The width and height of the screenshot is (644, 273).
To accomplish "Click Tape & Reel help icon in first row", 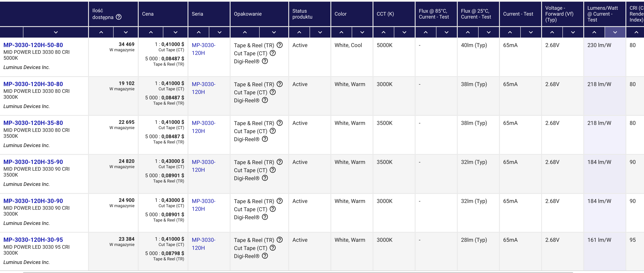I will tap(280, 45).
